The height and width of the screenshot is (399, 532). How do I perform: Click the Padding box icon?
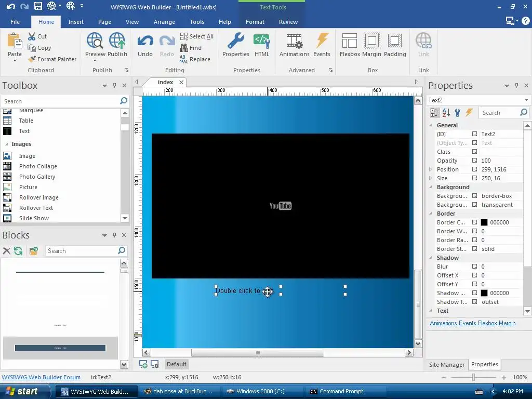tap(395, 41)
